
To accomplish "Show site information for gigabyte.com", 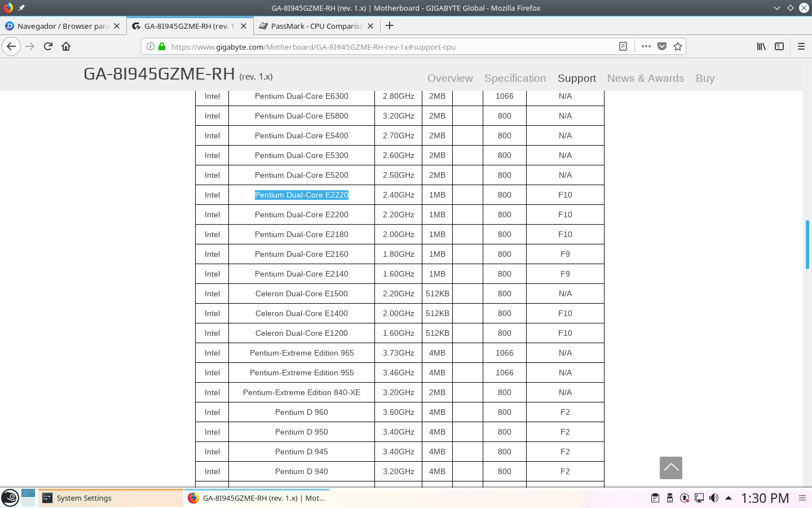I will tap(151, 46).
